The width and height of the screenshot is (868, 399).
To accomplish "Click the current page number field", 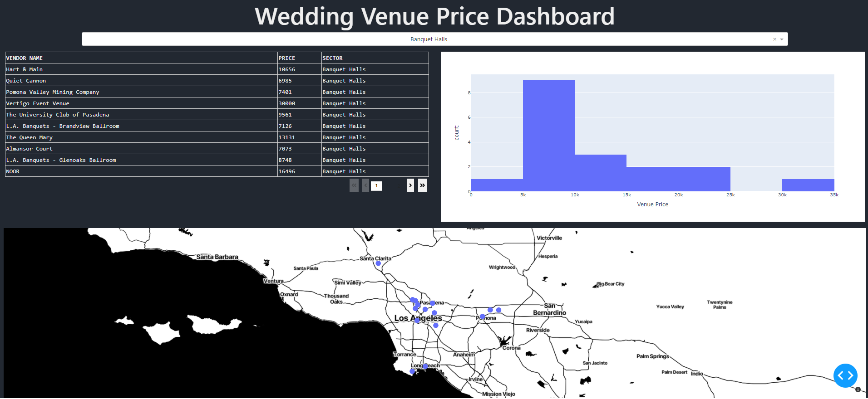I will point(376,186).
